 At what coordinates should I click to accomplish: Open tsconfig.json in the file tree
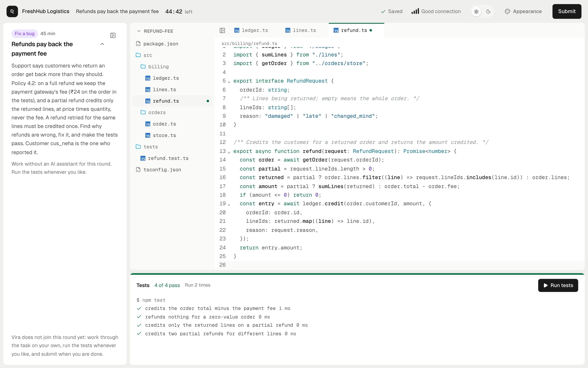click(x=172, y=170)
